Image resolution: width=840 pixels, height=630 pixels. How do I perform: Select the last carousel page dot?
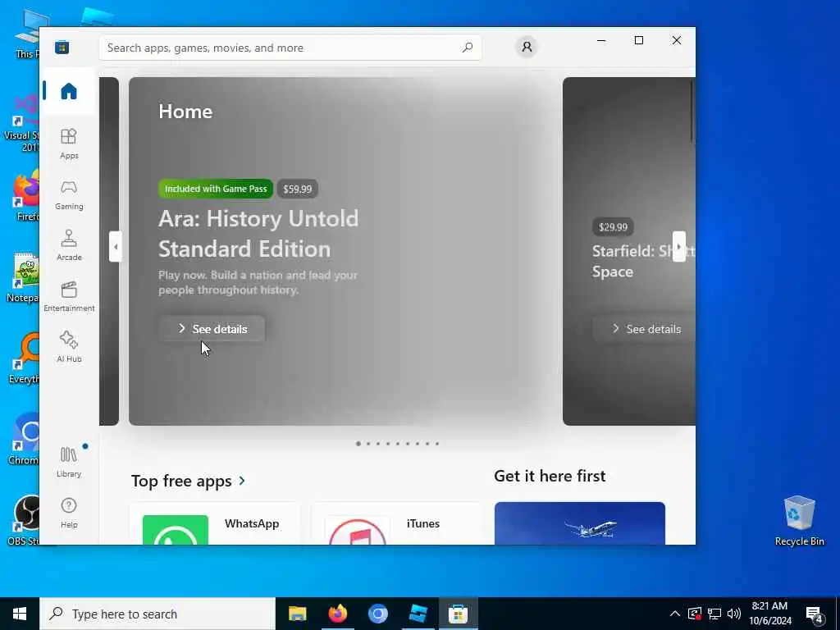(437, 444)
